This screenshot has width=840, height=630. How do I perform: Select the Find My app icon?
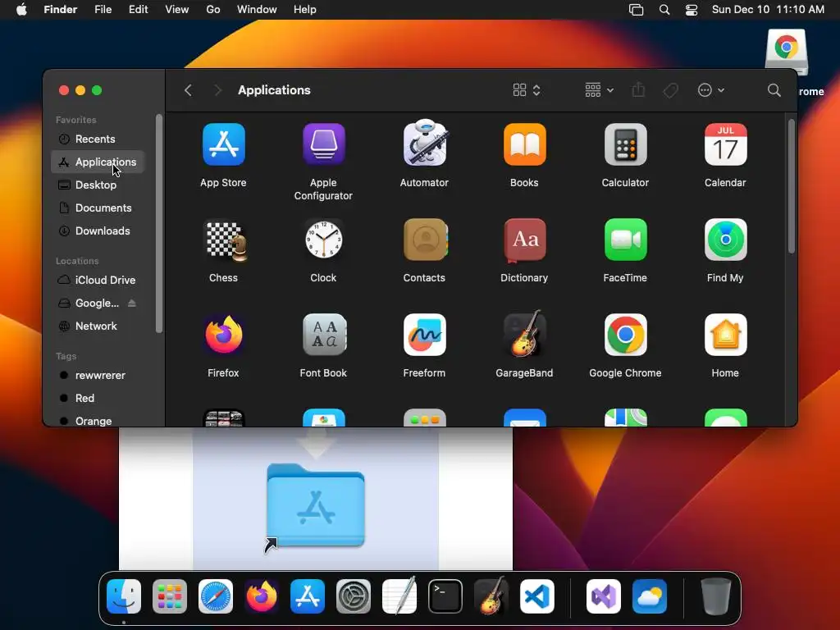(x=725, y=240)
